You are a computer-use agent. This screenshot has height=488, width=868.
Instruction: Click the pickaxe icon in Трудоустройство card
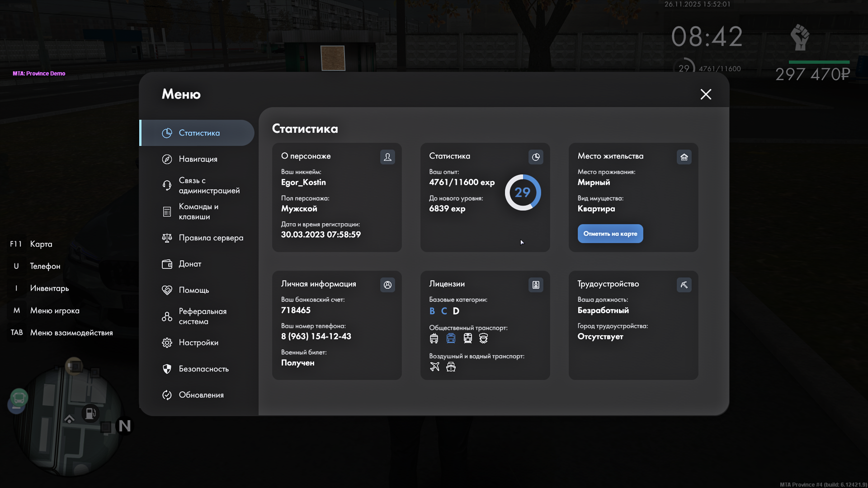coord(684,285)
